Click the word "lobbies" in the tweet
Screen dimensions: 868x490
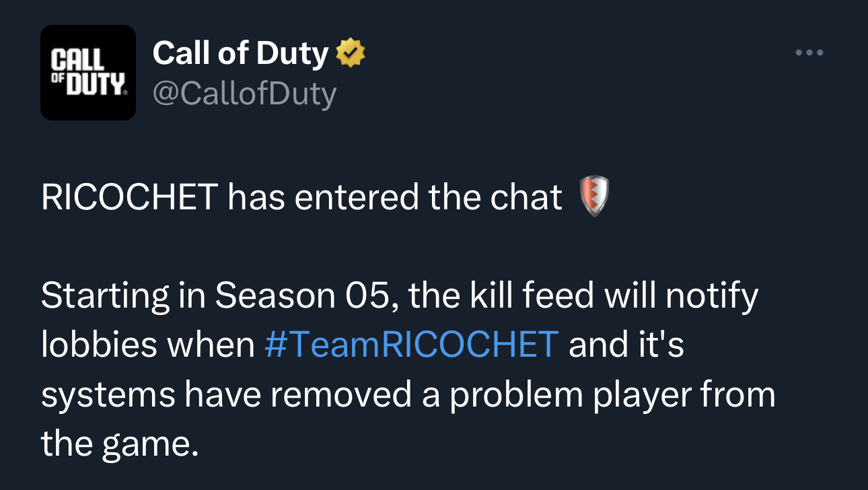[100, 345]
